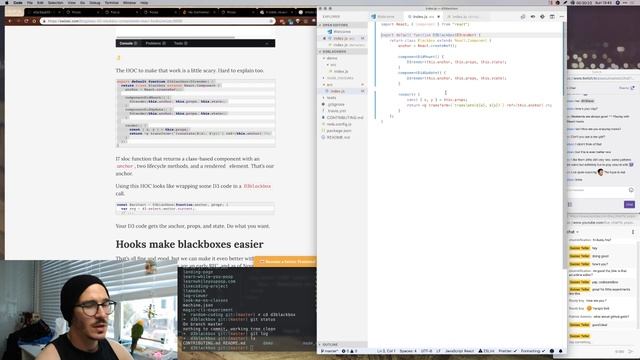Select the Welcome tab in VS Code
The width and height of the screenshot is (640, 360).
386,17
